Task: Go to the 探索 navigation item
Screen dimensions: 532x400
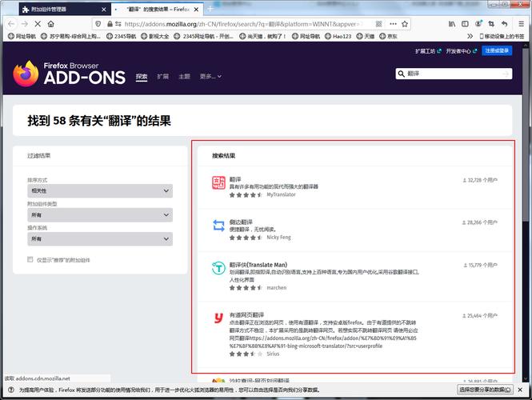Action: click(142, 76)
